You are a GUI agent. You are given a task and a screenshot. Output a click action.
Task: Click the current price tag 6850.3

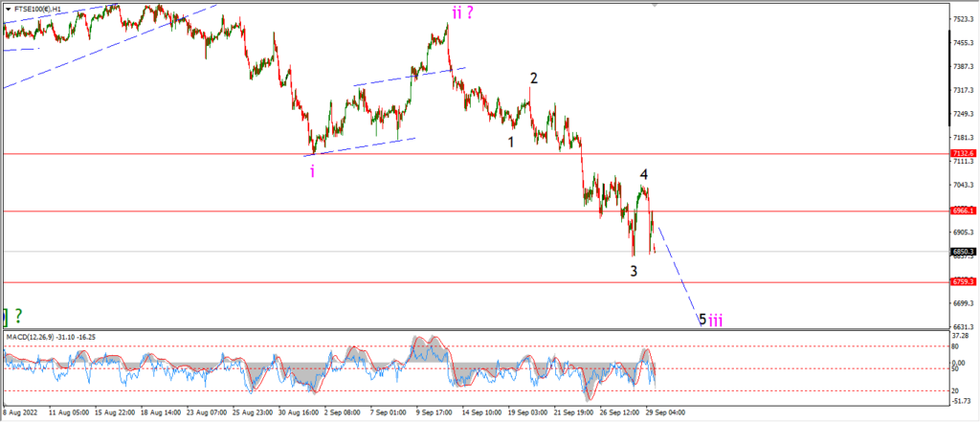click(x=963, y=252)
